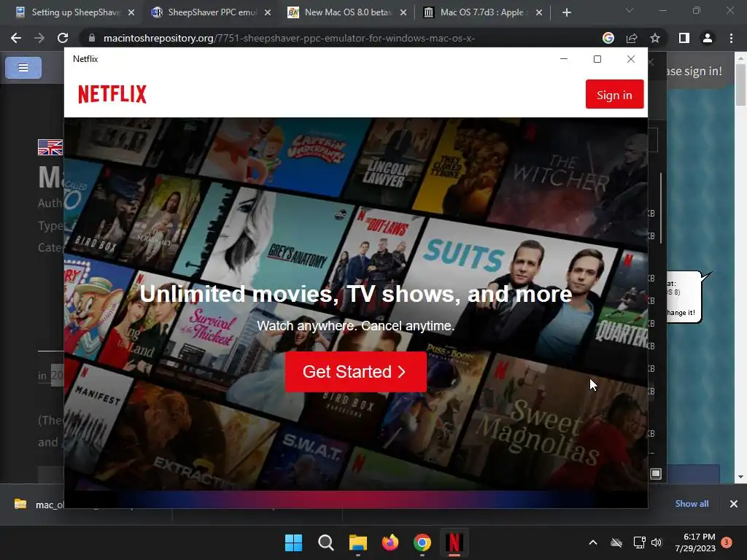Click the small window icon at the page's lower right
The height and width of the screenshot is (560, 747).
pos(656,474)
